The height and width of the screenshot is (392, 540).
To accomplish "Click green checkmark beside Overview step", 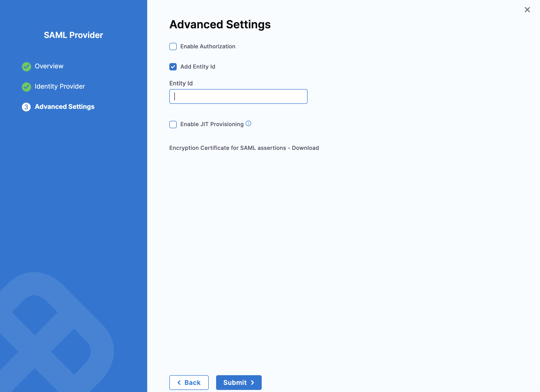I will [26, 67].
